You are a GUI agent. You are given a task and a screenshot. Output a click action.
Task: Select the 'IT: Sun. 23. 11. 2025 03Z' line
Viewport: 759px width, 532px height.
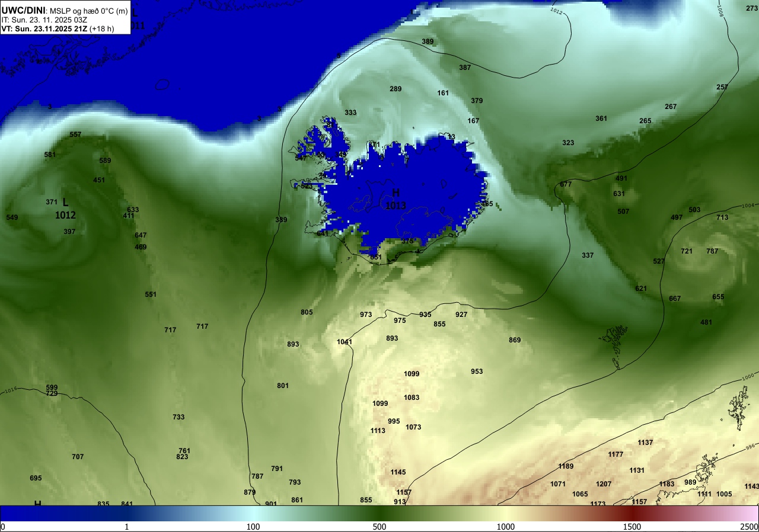44,20
